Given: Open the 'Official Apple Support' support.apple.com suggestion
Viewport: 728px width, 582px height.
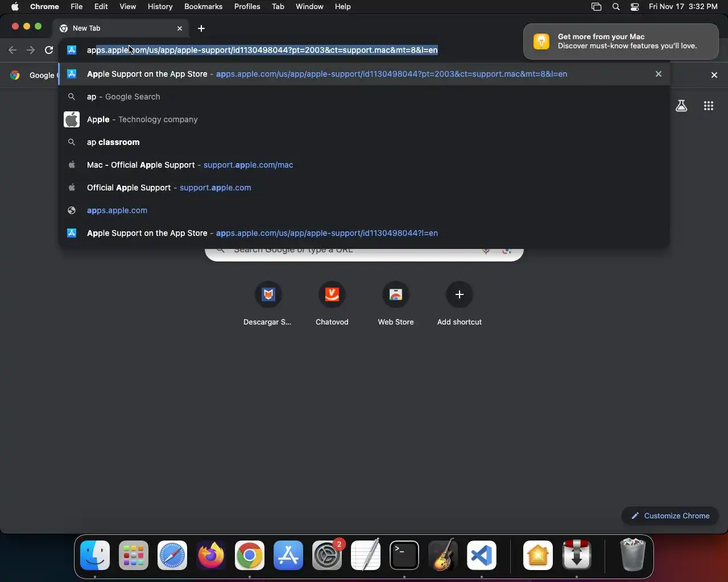Looking at the screenshot, I should coord(364,188).
